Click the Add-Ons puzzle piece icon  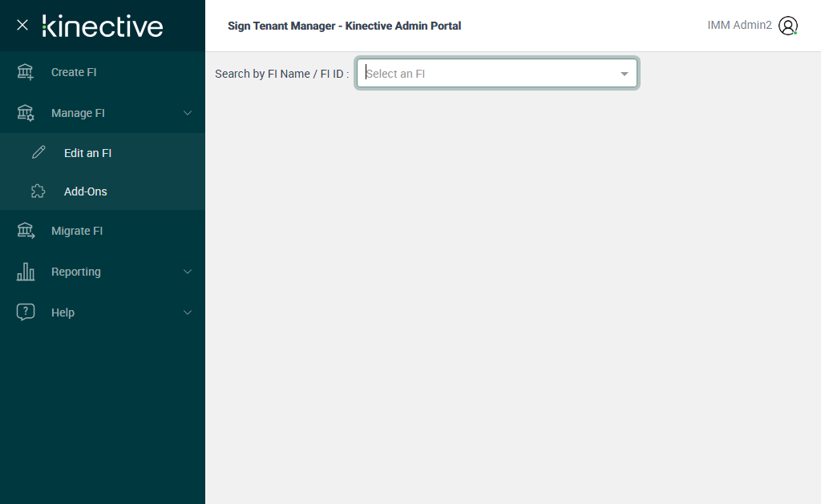pyautogui.click(x=38, y=191)
